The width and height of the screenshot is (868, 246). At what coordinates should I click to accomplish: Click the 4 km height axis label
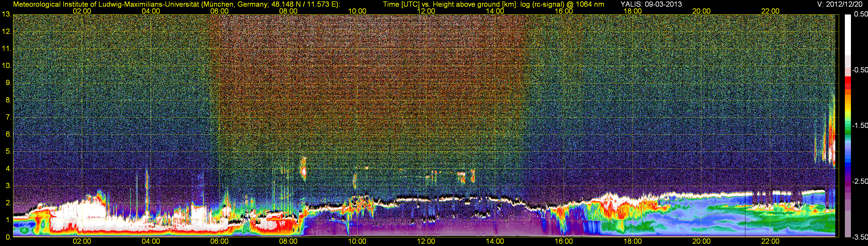tap(8, 169)
